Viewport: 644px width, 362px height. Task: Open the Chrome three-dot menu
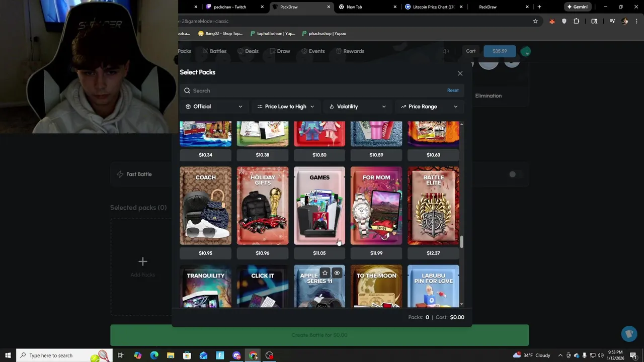coord(637,21)
